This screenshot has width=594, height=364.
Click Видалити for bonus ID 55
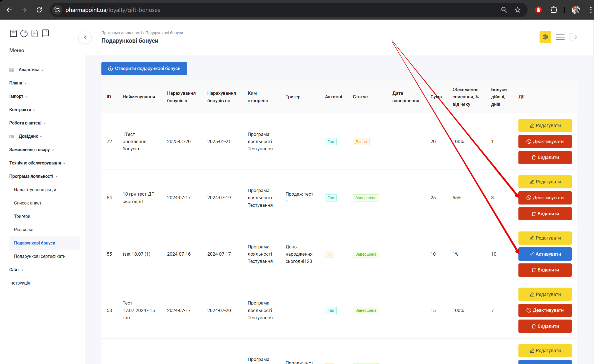(545, 270)
